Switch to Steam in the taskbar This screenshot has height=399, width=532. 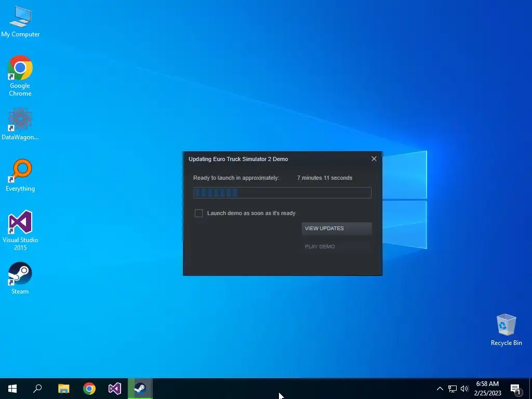click(x=140, y=389)
